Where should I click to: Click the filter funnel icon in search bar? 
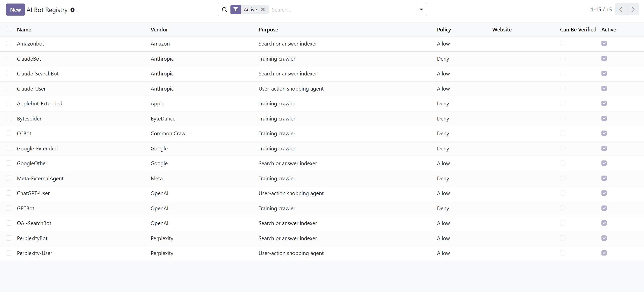pos(235,10)
